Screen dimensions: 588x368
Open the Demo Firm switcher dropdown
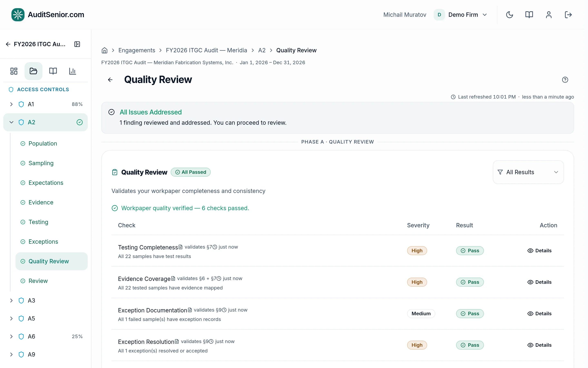pyautogui.click(x=460, y=15)
